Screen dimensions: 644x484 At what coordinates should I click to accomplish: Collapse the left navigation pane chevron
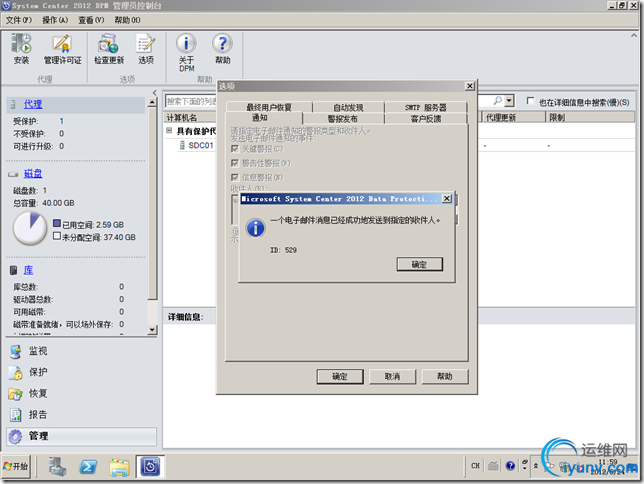click(x=155, y=92)
